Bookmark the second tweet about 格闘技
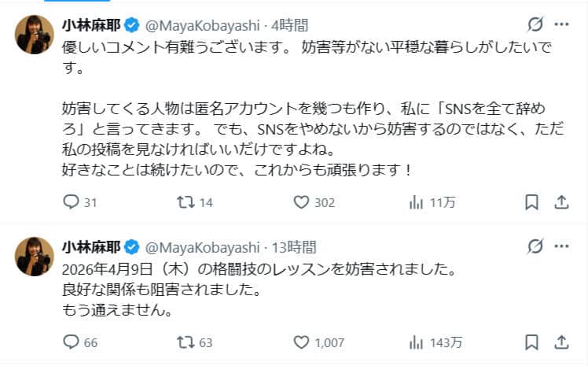 pyautogui.click(x=531, y=342)
